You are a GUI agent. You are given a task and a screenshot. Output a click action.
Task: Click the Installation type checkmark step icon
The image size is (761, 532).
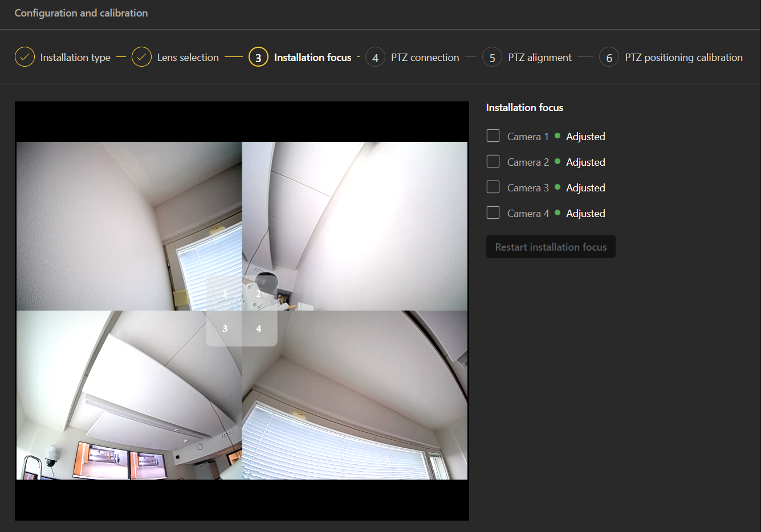(25, 57)
